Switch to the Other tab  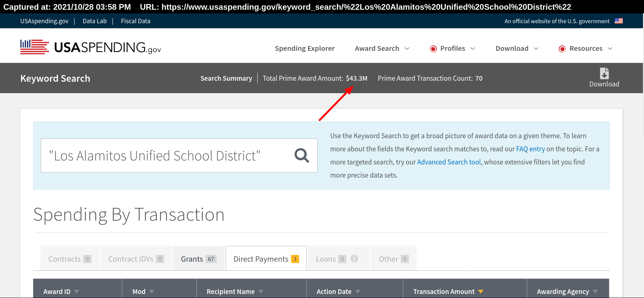coord(394,258)
